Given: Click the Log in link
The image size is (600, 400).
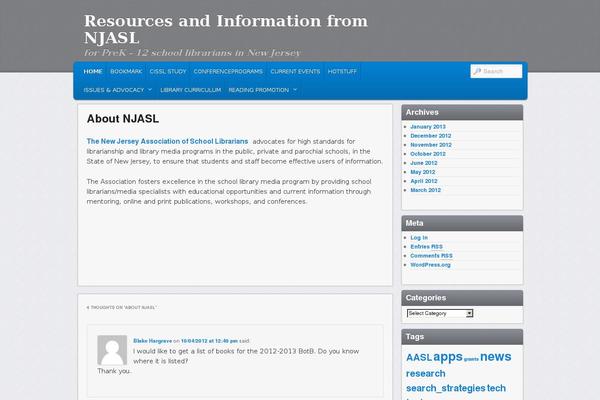Looking at the screenshot, I should pyautogui.click(x=419, y=238).
